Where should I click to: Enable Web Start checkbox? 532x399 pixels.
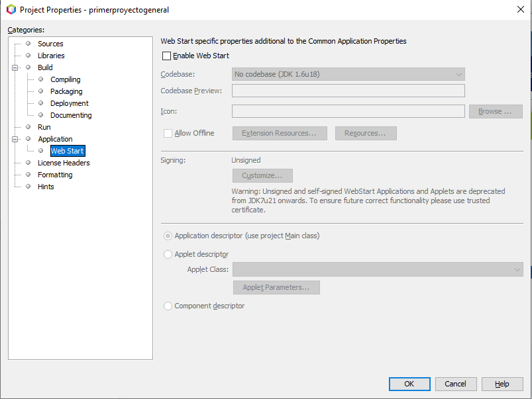point(167,56)
